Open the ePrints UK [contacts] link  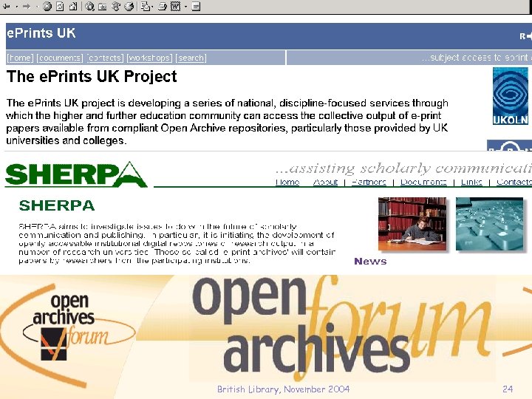105,58
